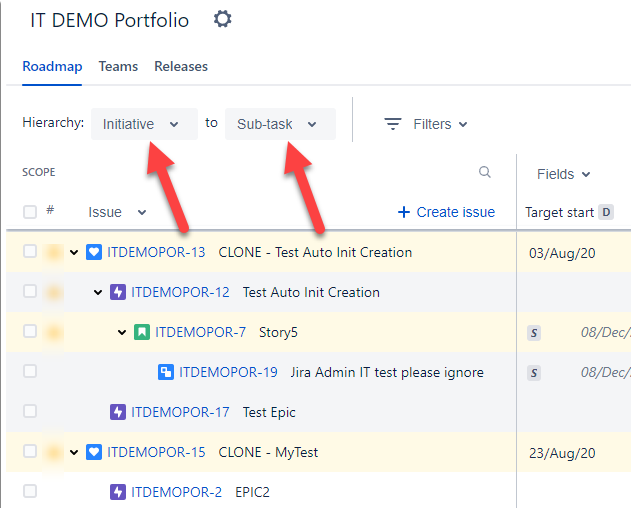Open the Sub-task hierarchy dropdown
The height and width of the screenshot is (508, 631).
coord(280,124)
